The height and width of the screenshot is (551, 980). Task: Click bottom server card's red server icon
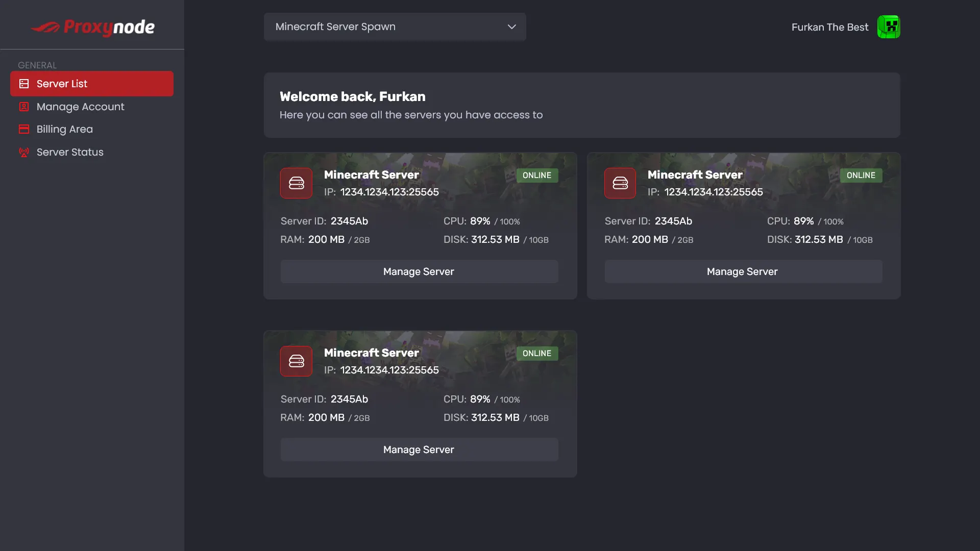296,361
